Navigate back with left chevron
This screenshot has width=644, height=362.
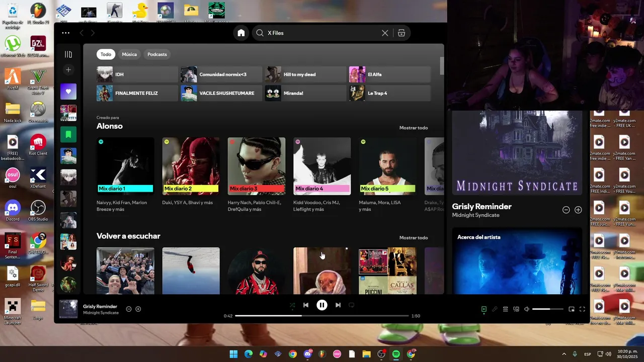click(x=82, y=33)
